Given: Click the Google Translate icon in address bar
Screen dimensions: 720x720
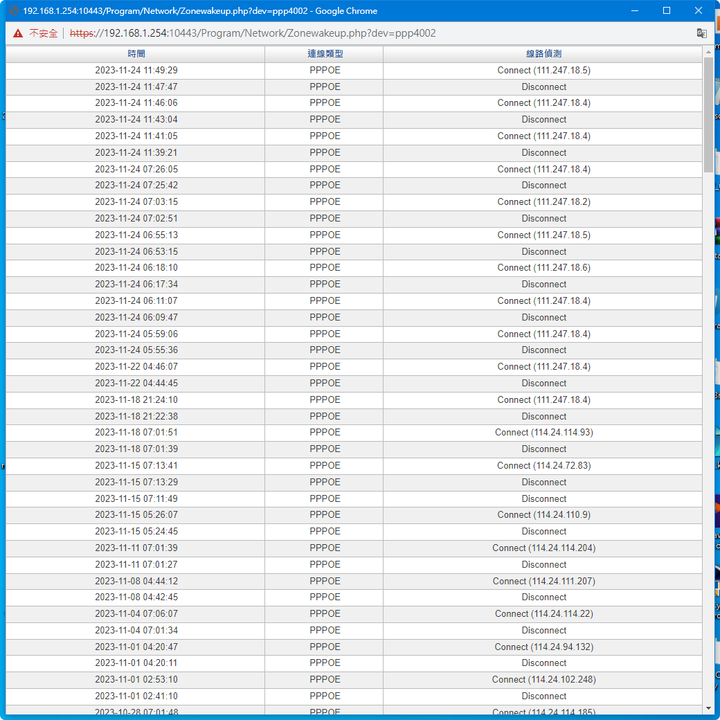Looking at the screenshot, I should click(x=701, y=33).
